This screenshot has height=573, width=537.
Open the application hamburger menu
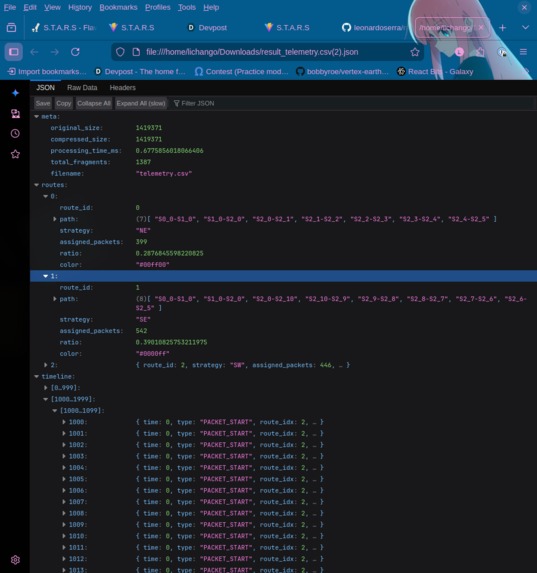[523, 52]
